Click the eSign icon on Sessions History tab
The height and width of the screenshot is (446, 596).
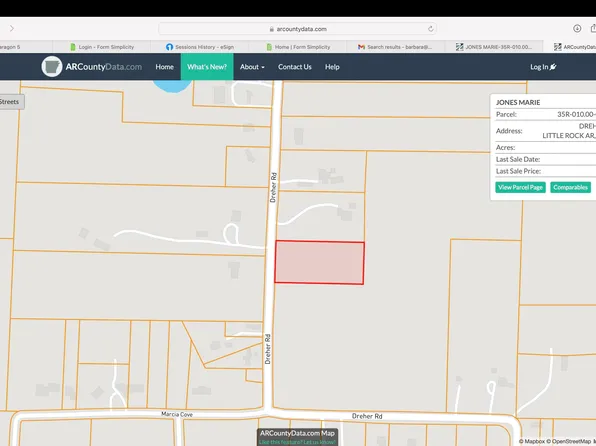click(x=170, y=47)
